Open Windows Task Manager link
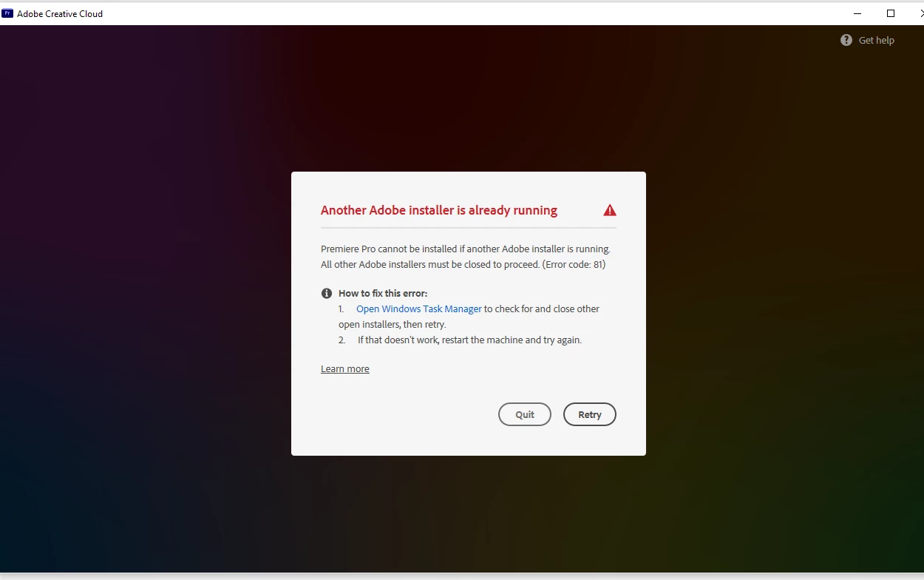This screenshot has height=580, width=924. pyautogui.click(x=419, y=308)
